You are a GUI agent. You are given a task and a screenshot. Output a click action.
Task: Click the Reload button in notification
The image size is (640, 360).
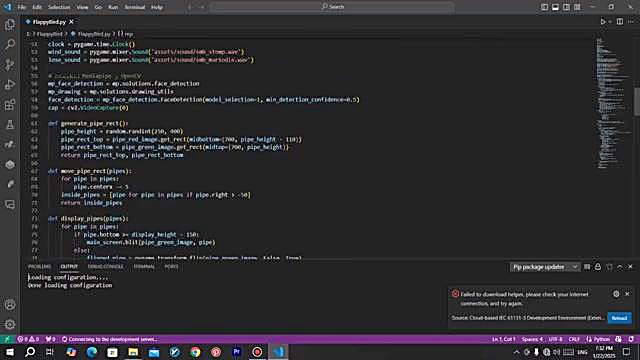pos(619,318)
